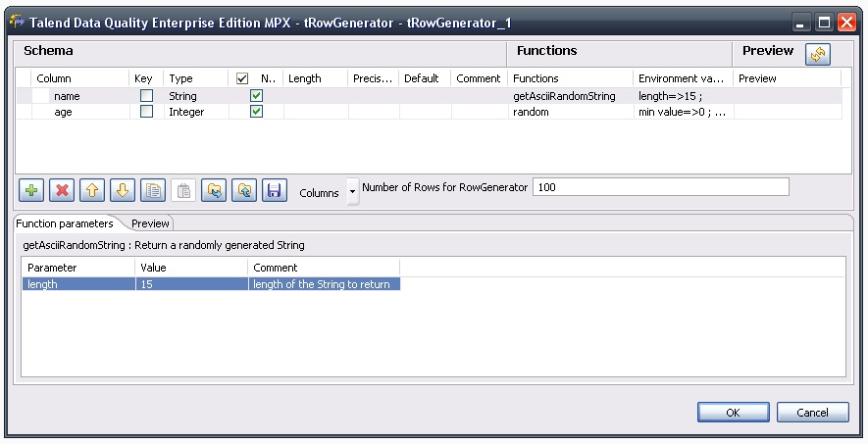Select the Function parameters tab

point(65,223)
